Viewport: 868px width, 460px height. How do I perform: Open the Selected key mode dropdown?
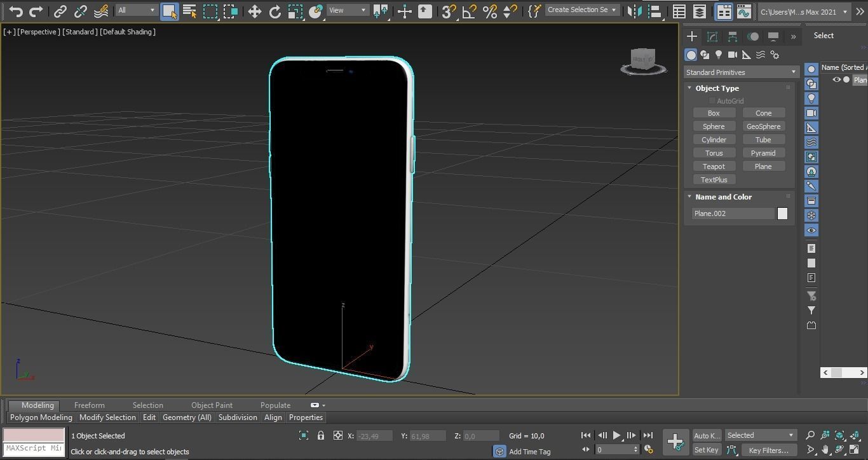click(761, 435)
